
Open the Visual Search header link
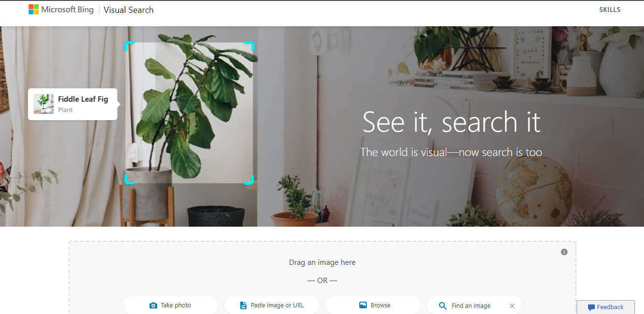click(129, 10)
